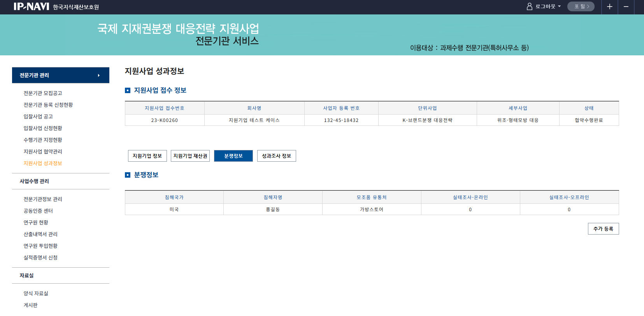Click the IP-NAVI logo
The height and width of the screenshot is (316, 644).
point(31,7)
